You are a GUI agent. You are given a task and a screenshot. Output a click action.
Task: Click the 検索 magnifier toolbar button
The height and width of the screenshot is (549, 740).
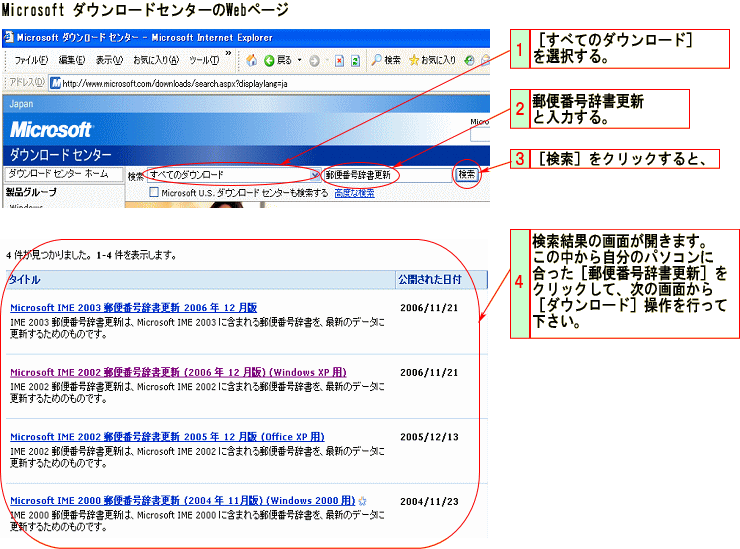(x=386, y=60)
